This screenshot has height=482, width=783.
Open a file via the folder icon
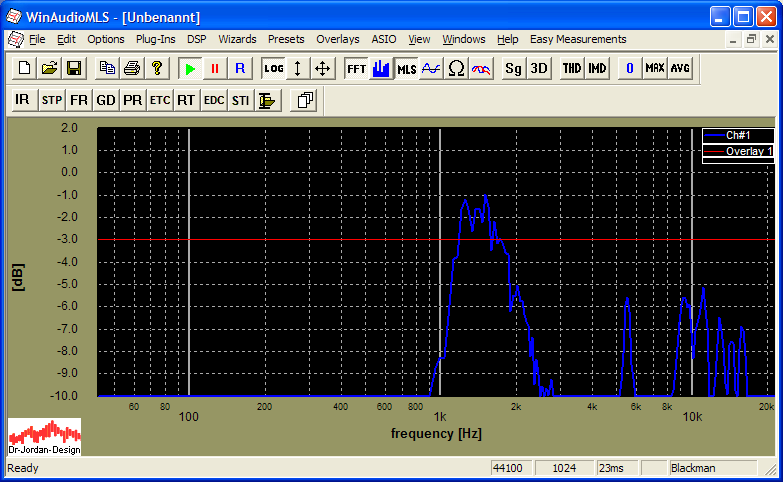(x=49, y=68)
